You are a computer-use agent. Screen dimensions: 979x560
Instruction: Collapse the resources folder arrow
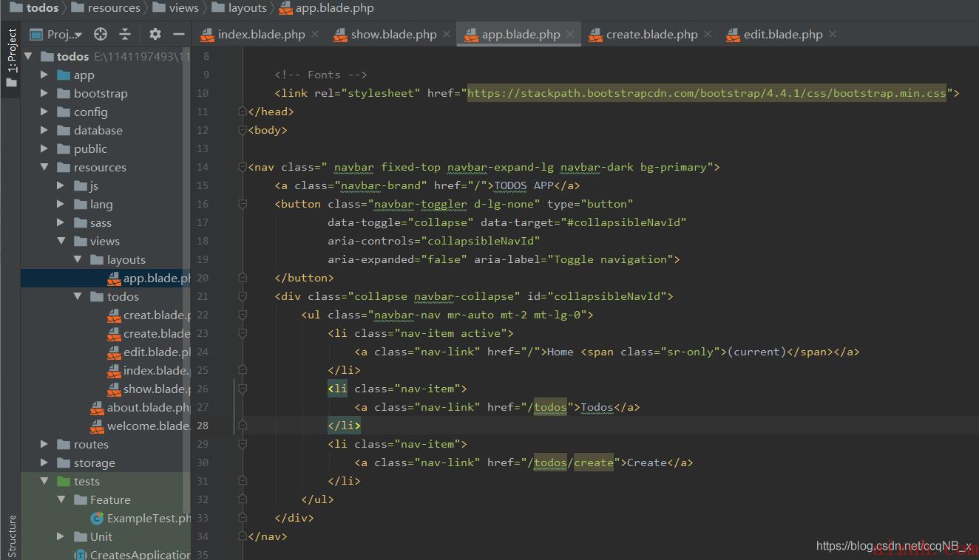44,167
